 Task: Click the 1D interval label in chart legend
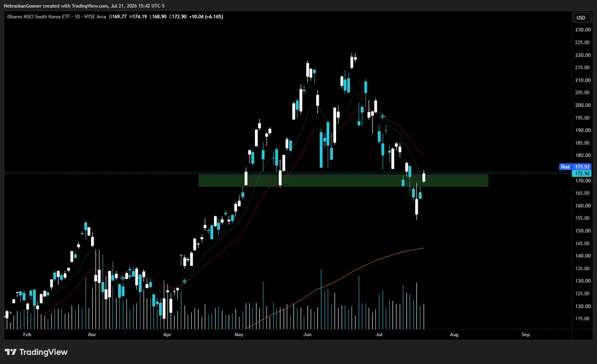(77, 17)
